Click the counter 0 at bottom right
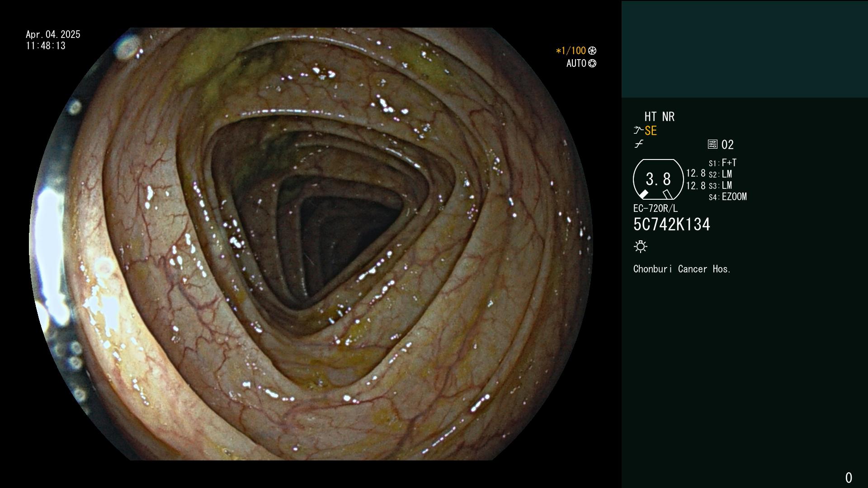Screen dimensions: 868x488 pos(849,478)
